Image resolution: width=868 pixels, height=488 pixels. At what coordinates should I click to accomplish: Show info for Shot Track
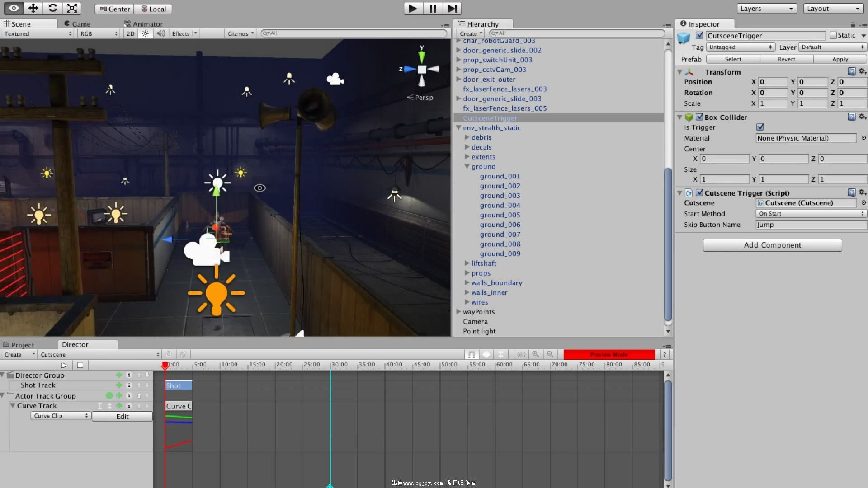pos(129,385)
